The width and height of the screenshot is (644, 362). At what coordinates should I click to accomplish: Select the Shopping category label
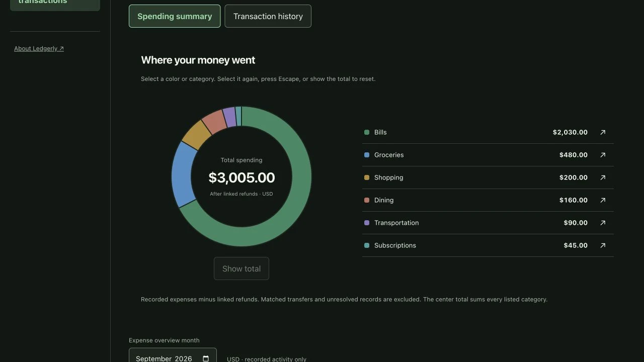388,177
